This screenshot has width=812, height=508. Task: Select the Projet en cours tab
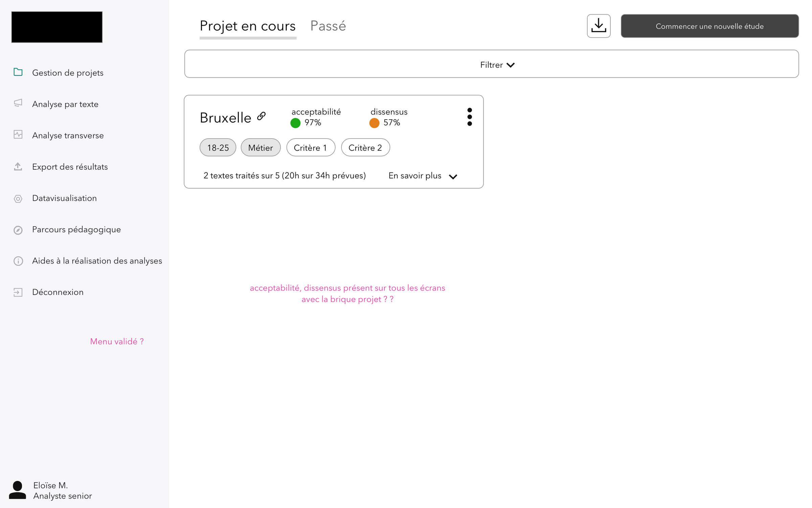tap(247, 26)
